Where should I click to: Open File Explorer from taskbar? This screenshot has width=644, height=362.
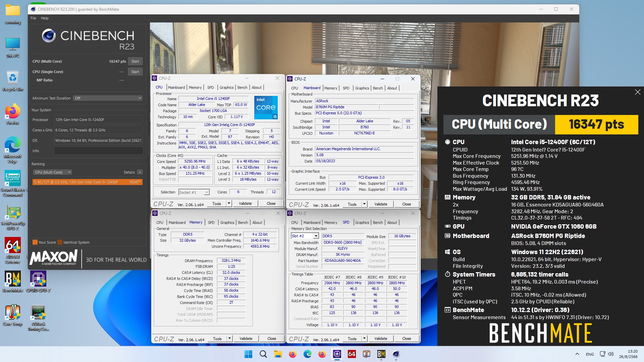click(278, 354)
